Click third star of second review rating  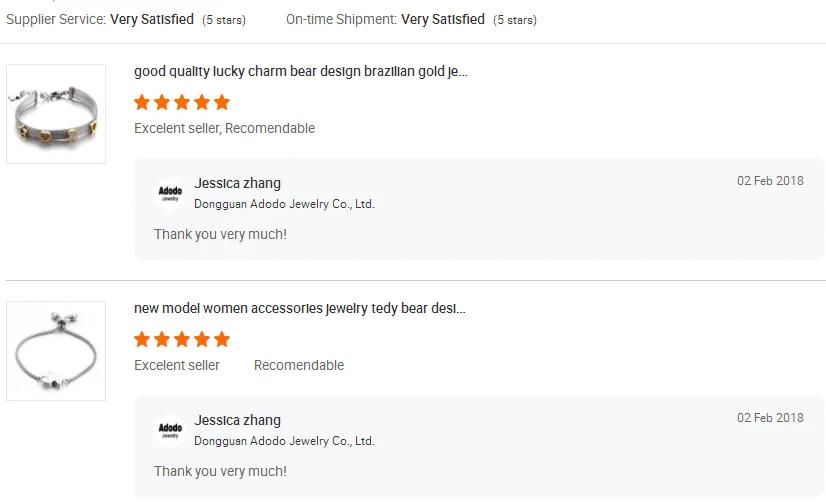[x=182, y=339]
